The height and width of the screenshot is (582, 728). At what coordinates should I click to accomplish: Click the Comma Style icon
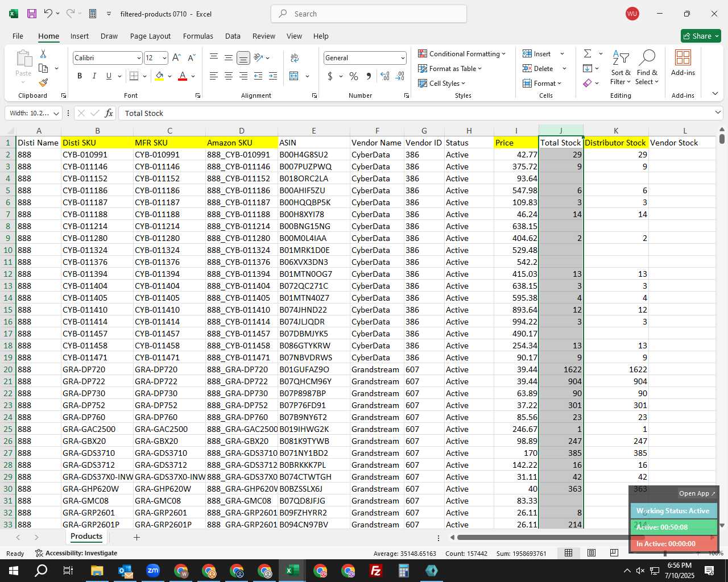pos(369,76)
